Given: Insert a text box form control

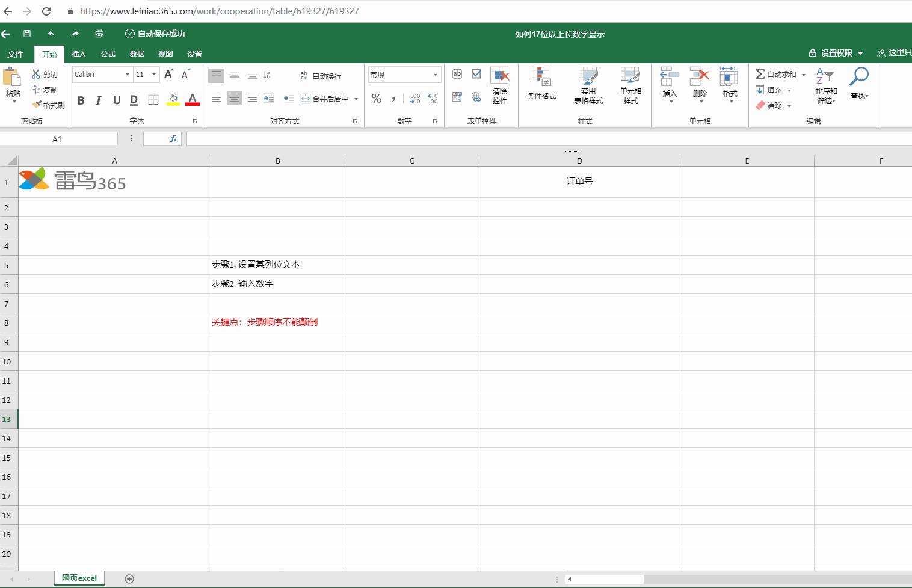Looking at the screenshot, I should 457,74.
